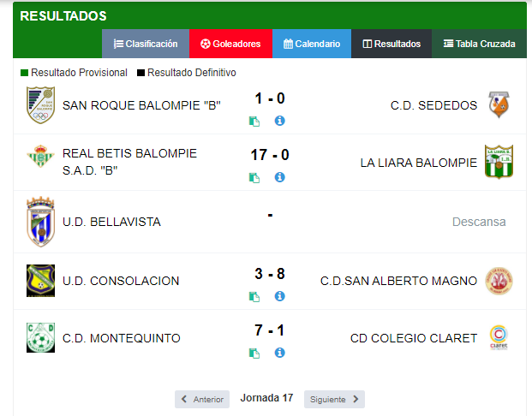The width and height of the screenshot is (532, 416).
Task: Open match report icon under the 3 - 8 score
Action: click(254, 297)
